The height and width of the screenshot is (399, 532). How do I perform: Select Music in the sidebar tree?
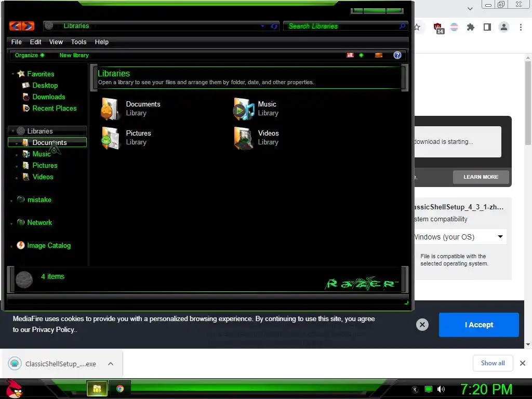[42, 154]
